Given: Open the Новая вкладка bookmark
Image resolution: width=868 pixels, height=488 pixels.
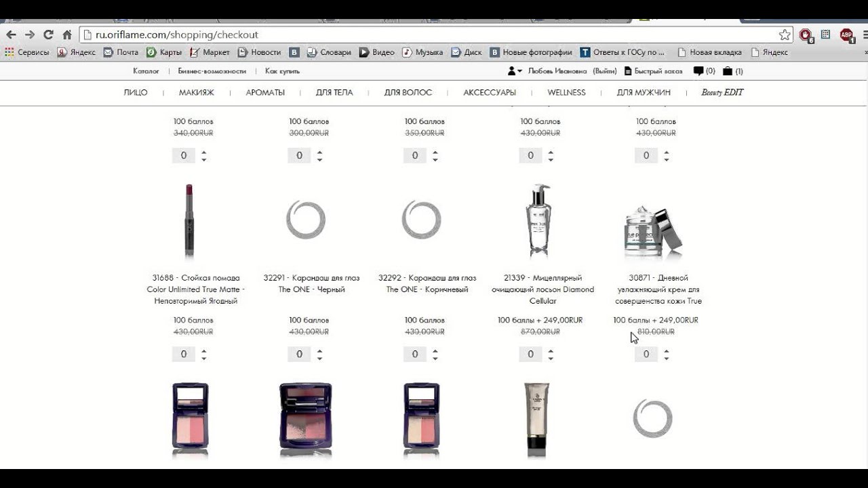Looking at the screenshot, I should [x=709, y=52].
